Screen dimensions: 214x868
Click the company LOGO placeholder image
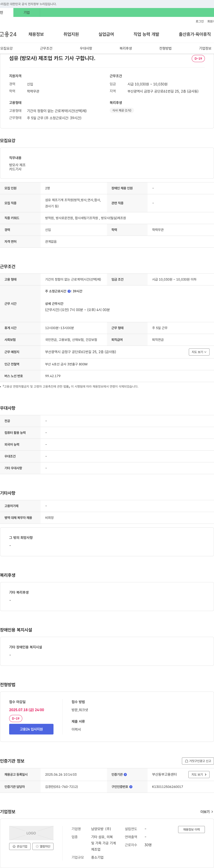pyautogui.click(x=31, y=833)
